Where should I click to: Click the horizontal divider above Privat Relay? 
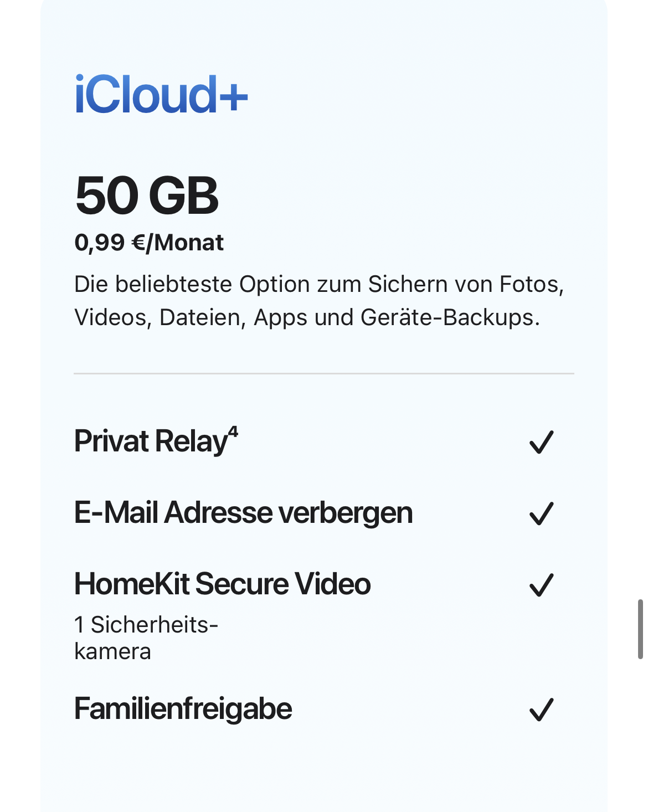point(324,374)
